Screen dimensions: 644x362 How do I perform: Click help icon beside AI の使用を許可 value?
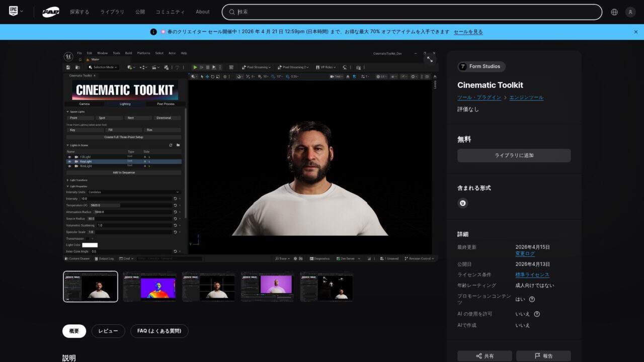tap(537, 314)
